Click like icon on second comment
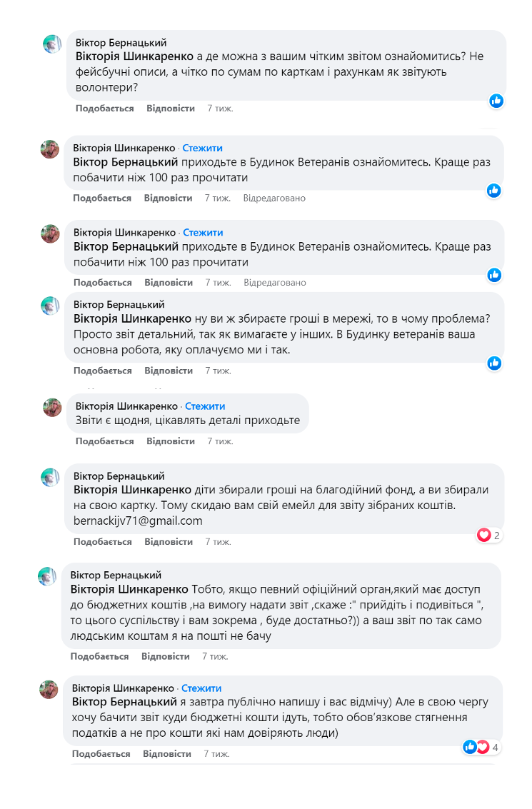This screenshot has width=532, height=809. pos(494,191)
